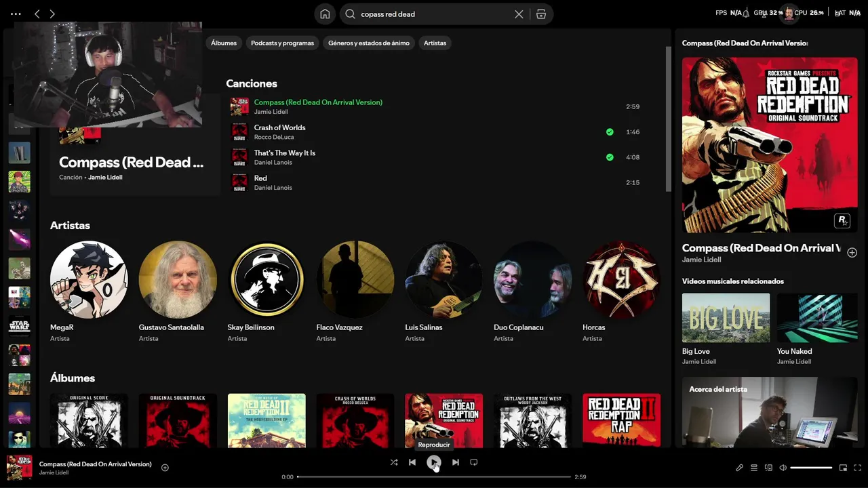Clear the search with the X icon

tap(519, 14)
